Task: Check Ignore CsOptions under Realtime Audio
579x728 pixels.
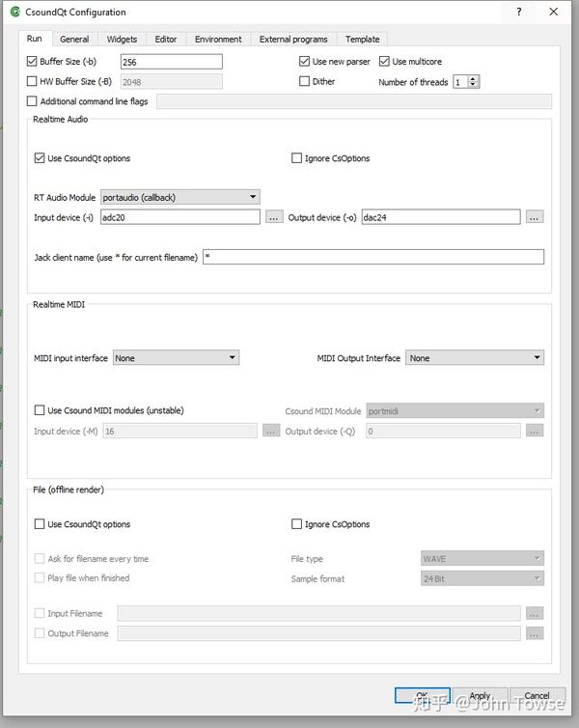Action: pyautogui.click(x=297, y=158)
